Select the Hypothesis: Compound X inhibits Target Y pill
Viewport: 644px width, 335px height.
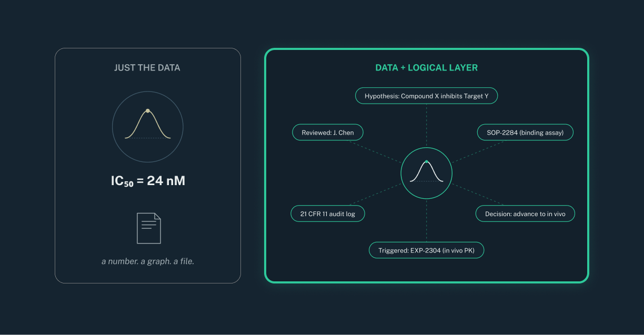pos(426,96)
